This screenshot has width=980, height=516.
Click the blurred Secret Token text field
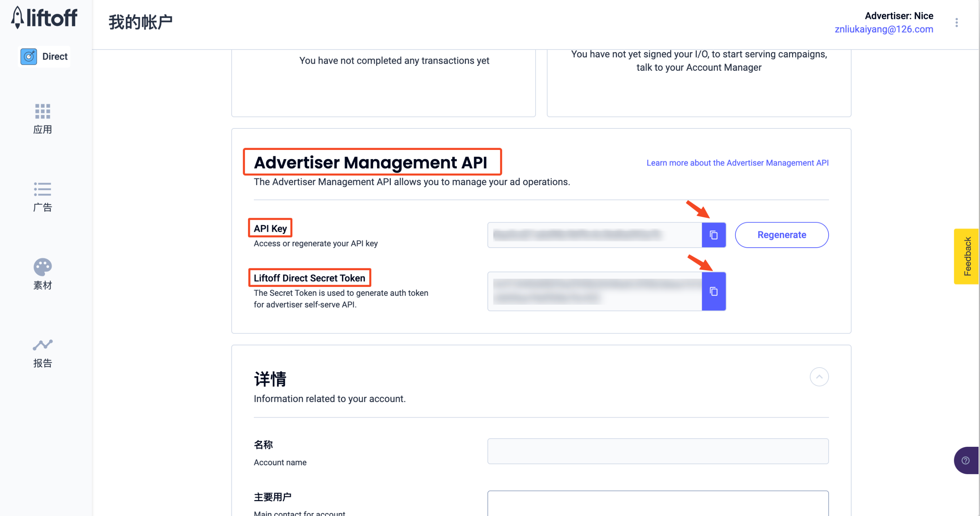pos(594,291)
